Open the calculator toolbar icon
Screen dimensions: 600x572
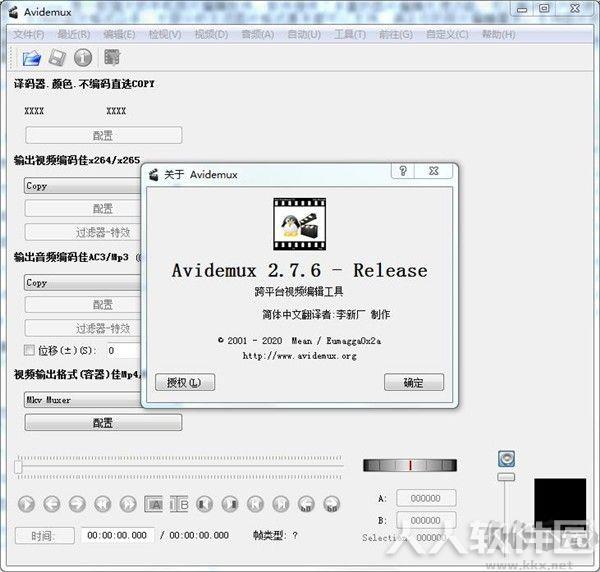pos(112,57)
